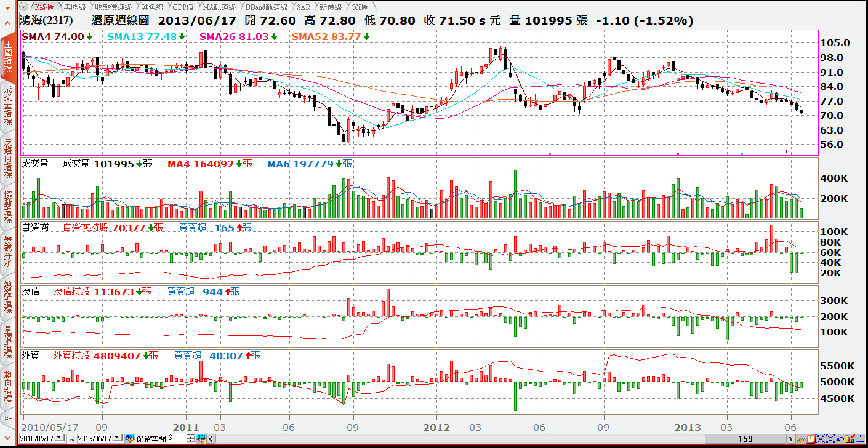Click the bar-chart with checkmark icon

(850, 439)
